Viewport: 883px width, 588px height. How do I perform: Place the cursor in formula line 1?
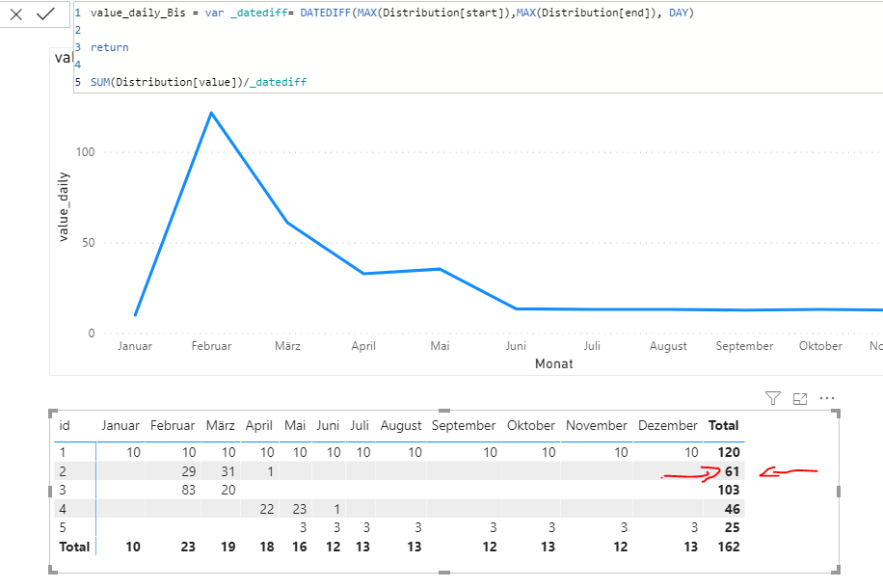(392, 13)
